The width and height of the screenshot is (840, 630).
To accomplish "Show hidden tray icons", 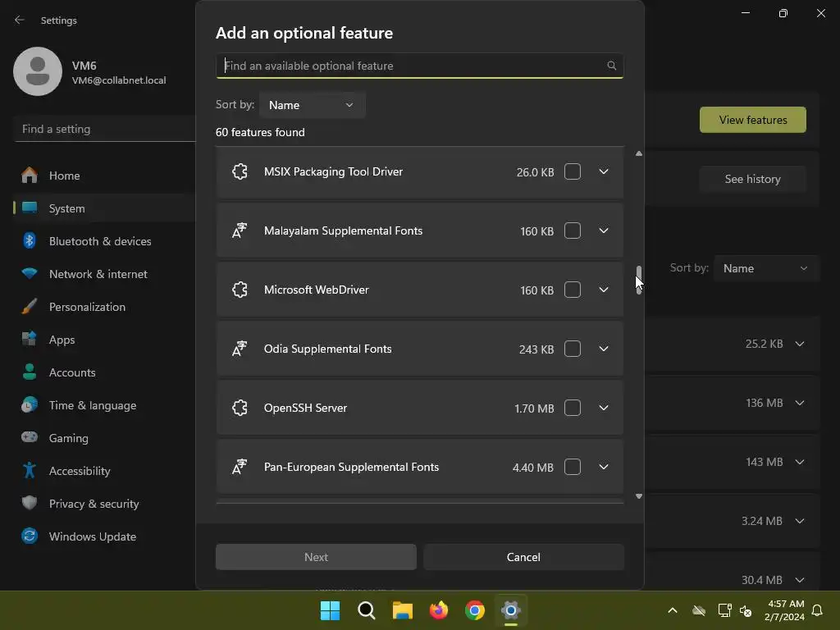I will tap(673, 610).
